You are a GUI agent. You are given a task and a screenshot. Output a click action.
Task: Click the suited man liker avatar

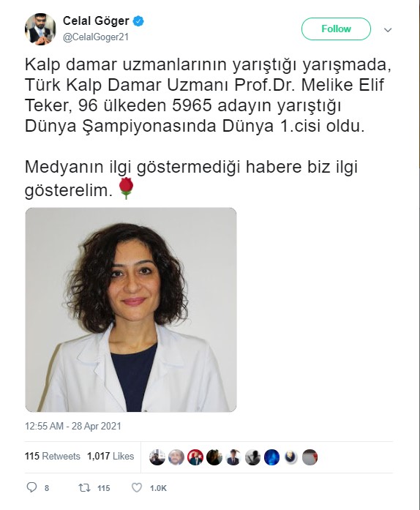[x=233, y=457]
